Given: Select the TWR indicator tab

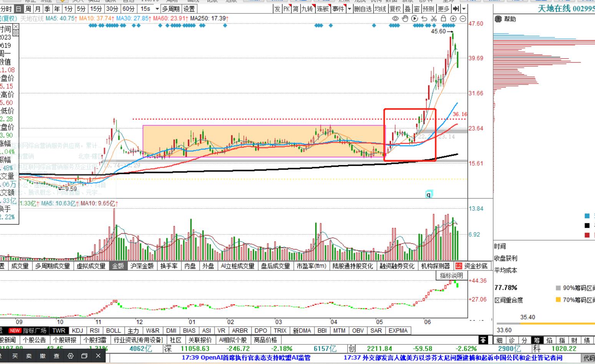Looking at the screenshot, I should click(59, 331).
